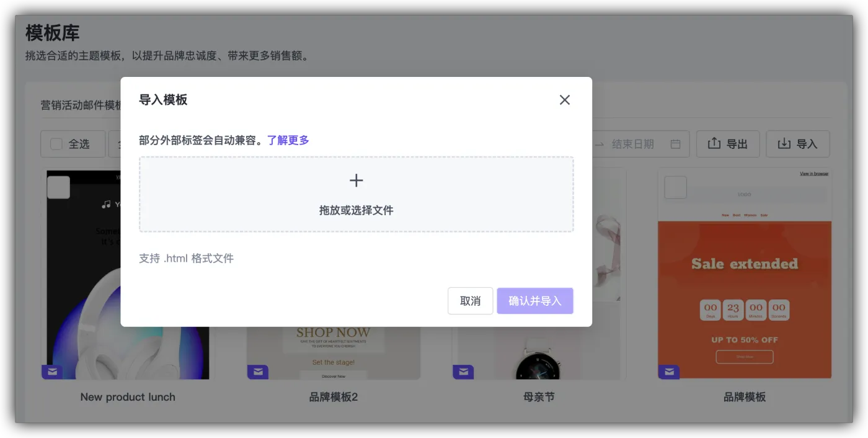Viewport: 868px width, 438px height.
Task: Select the New product lunch template checkbox
Action: (58, 187)
